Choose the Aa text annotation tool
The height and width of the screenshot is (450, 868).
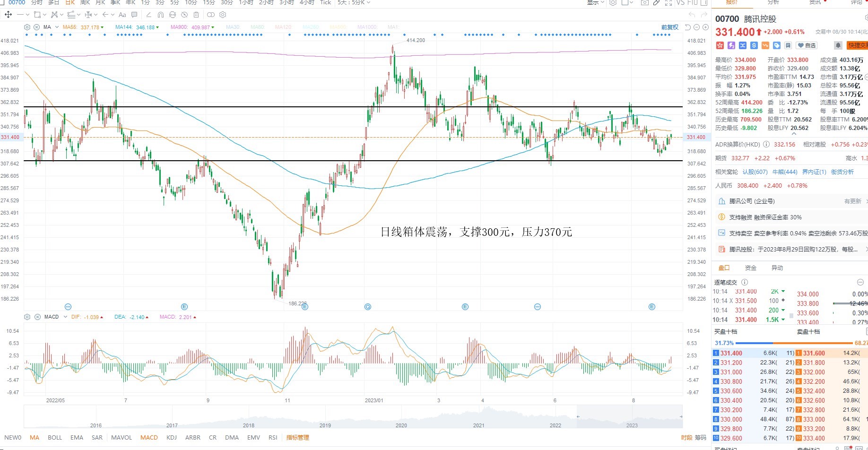click(x=122, y=15)
